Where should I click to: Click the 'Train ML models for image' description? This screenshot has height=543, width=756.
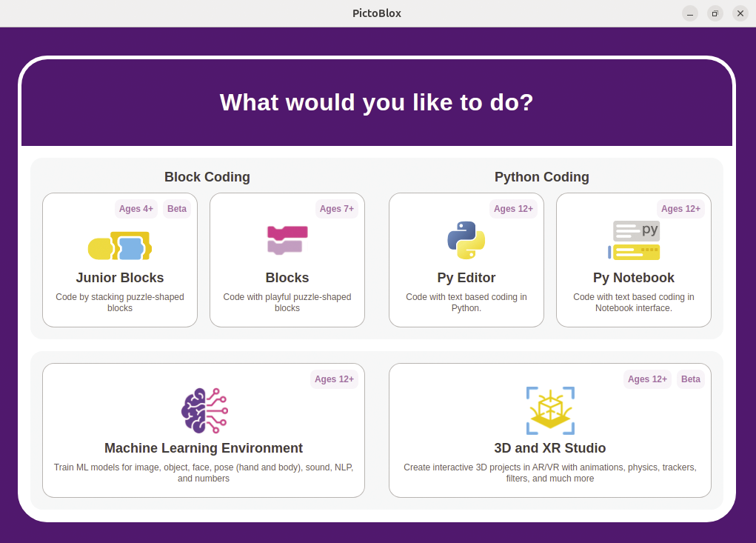204,473
